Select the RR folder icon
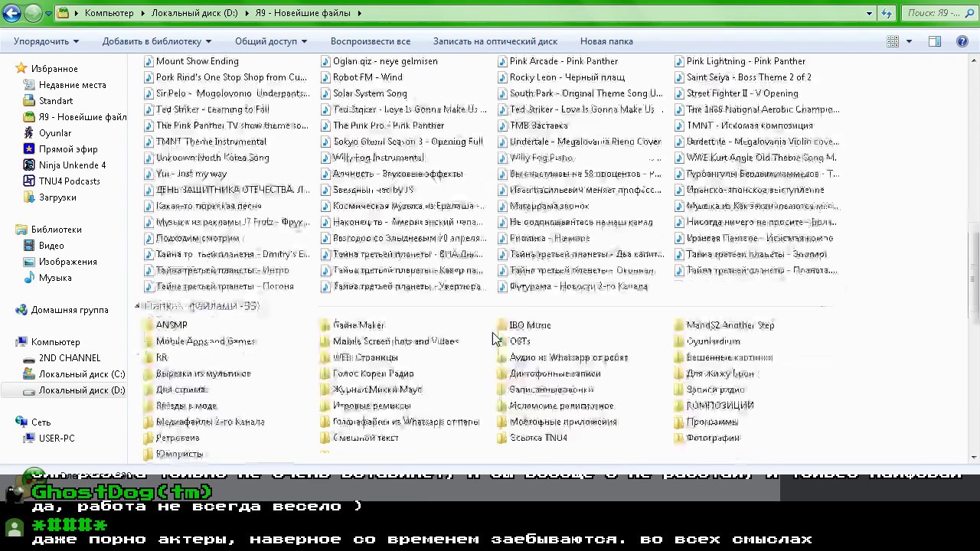The width and height of the screenshot is (980, 551). coord(149,357)
